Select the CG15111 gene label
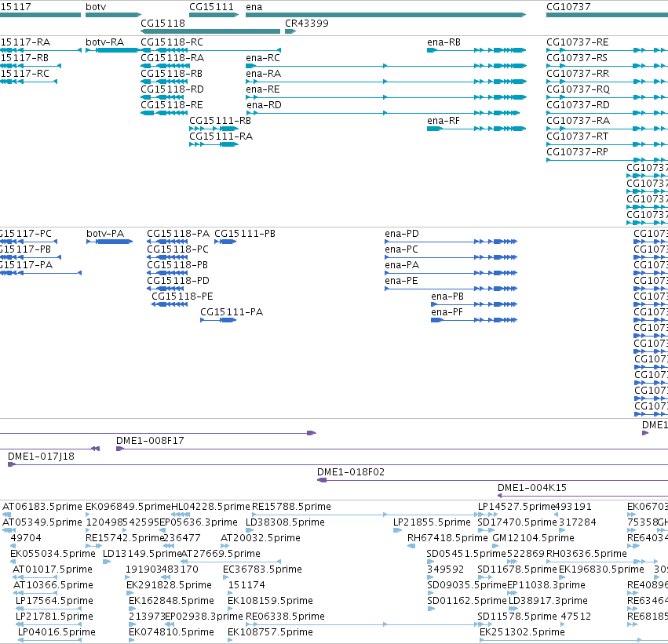The width and height of the screenshot is (668, 644). 211,7
